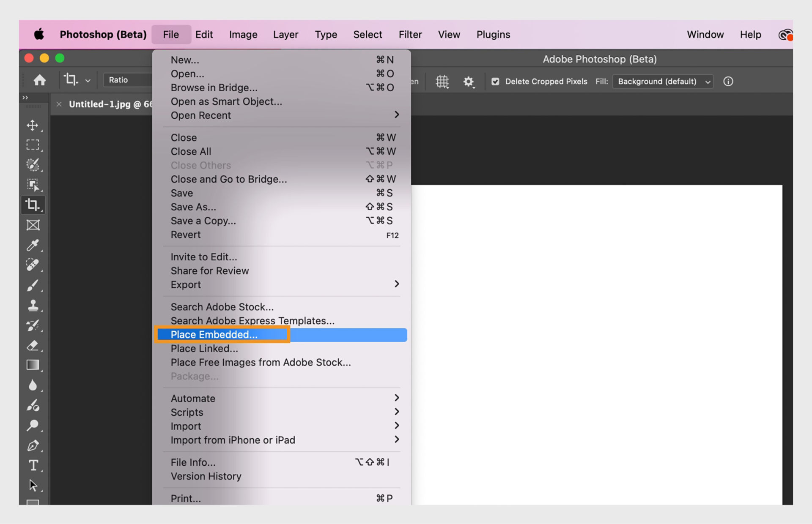Select the Crop tool

33,205
